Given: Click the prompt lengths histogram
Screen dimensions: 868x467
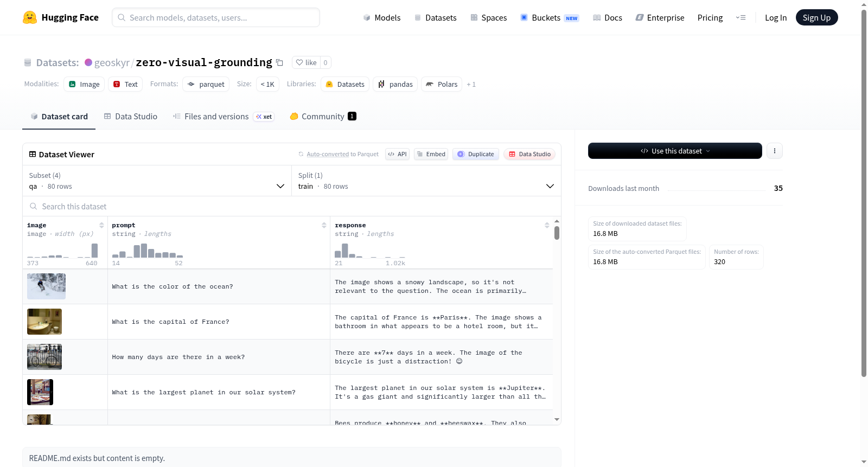Looking at the screenshot, I should click(148, 250).
